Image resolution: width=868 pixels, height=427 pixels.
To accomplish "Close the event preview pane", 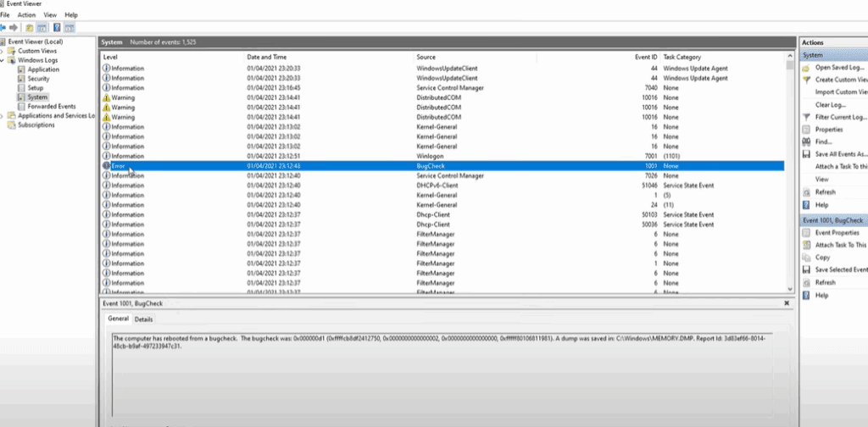I will click(787, 302).
